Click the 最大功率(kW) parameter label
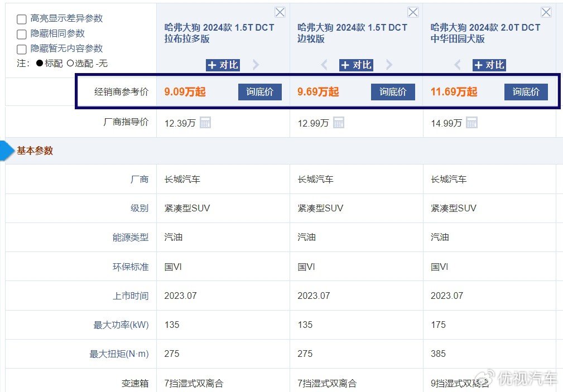Screen dimensions: 563x392 (121, 325)
